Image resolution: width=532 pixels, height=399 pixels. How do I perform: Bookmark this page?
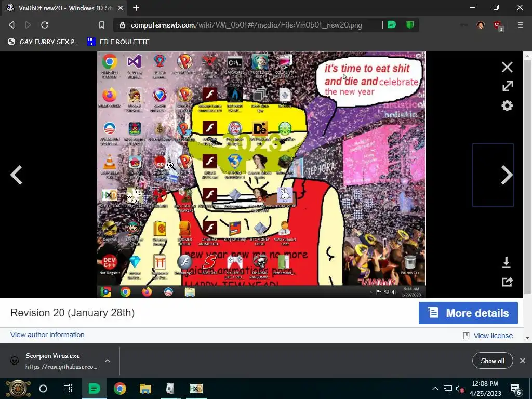coord(102,25)
